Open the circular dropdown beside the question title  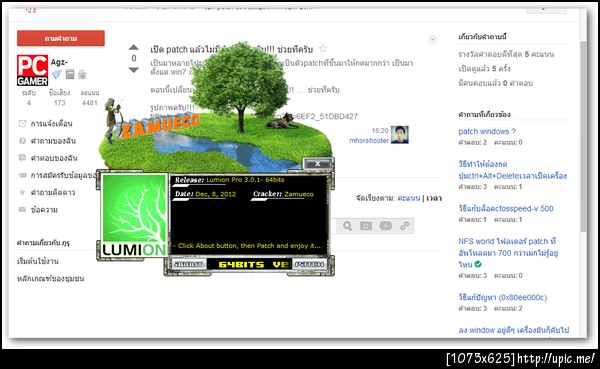[433, 39]
